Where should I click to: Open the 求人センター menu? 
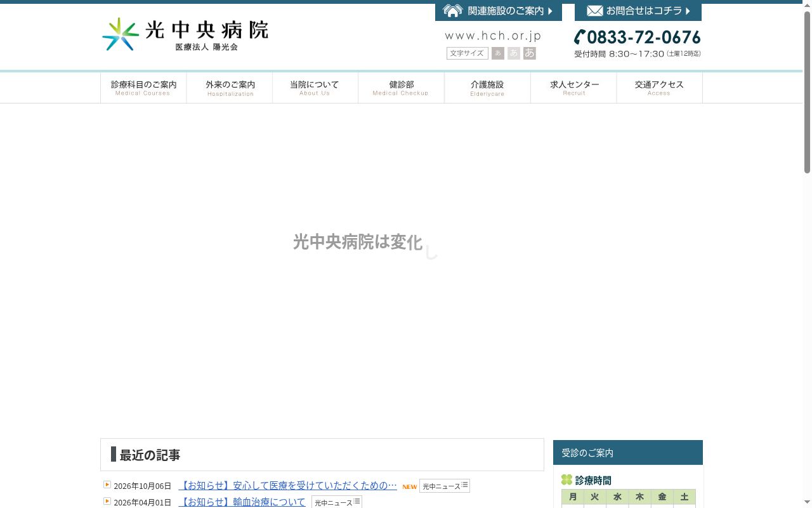click(573, 88)
